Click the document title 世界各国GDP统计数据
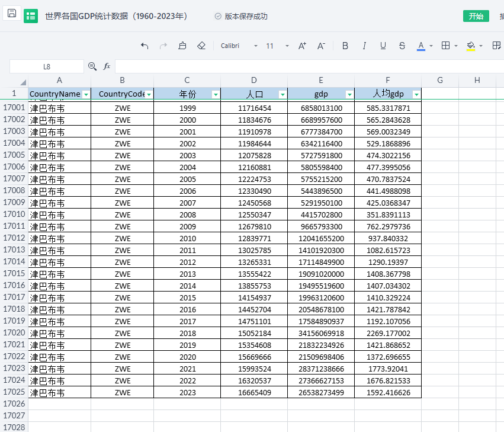The width and height of the screenshot is (504, 432). pos(116,16)
